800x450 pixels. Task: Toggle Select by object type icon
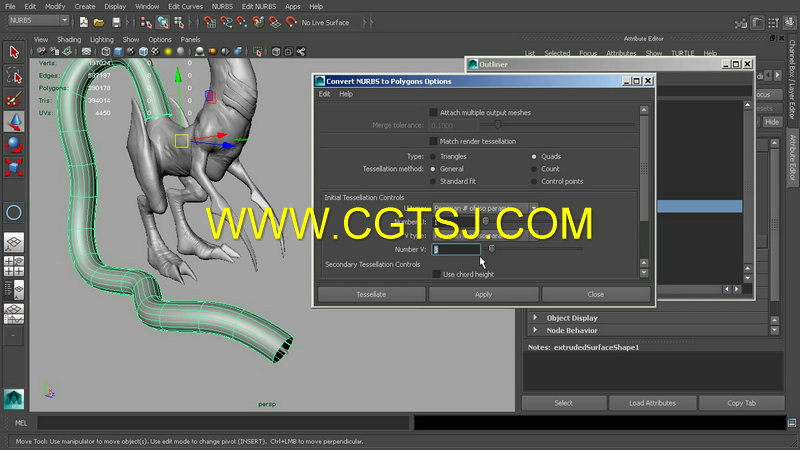pyautogui.click(x=163, y=22)
